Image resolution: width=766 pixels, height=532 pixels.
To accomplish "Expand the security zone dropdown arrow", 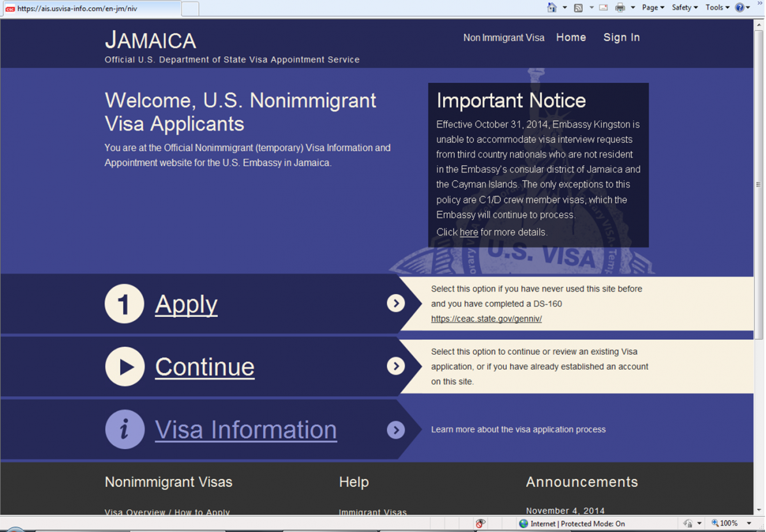I will click(x=700, y=524).
